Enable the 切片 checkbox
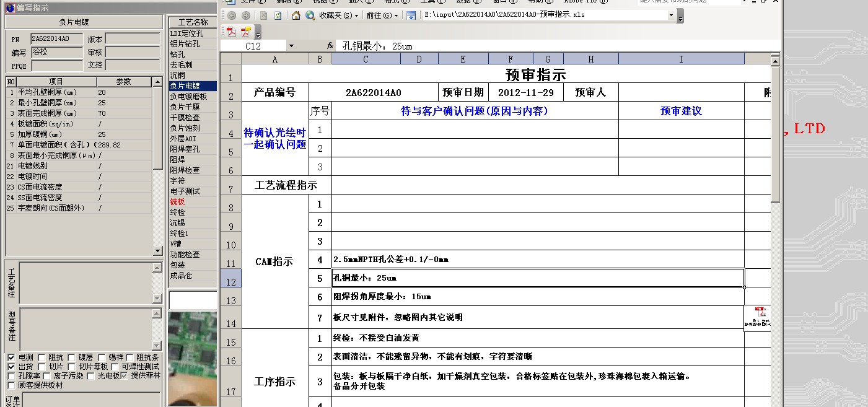Screen dimensions: 868x407 coord(42,367)
